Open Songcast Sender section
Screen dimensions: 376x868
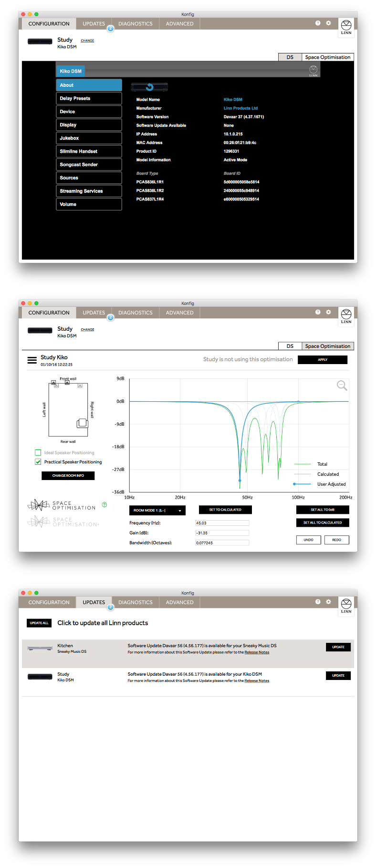pyautogui.click(x=89, y=165)
